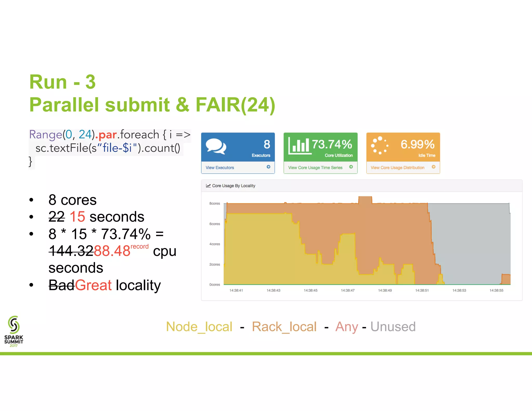The height and width of the screenshot is (411, 532).
Task: Click arrow icon beside View Core Usage Time Series
Action: tap(351, 167)
